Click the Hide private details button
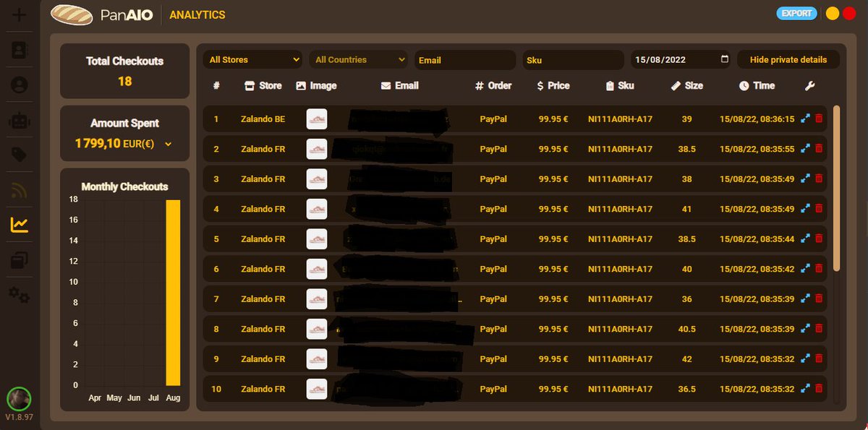The image size is (868, 430). 788,60
